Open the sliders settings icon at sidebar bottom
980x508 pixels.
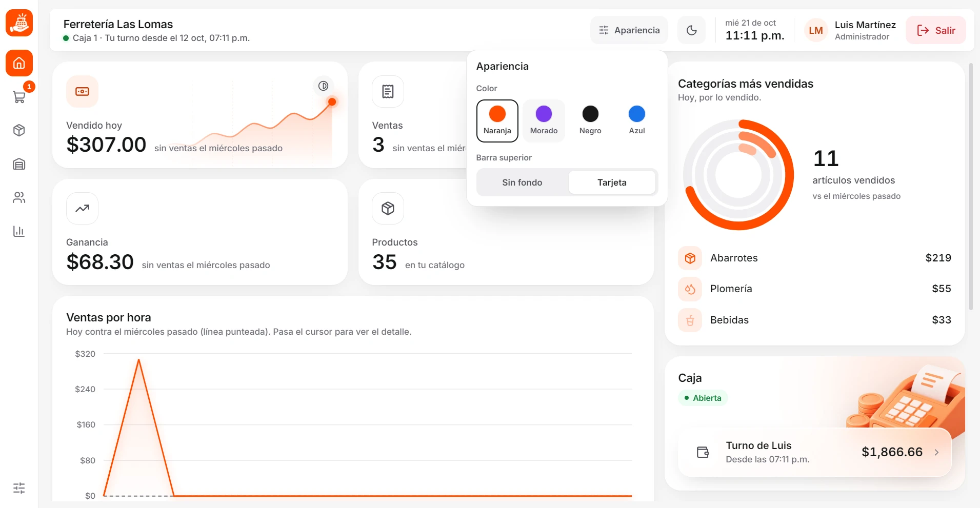click(19, 488)
